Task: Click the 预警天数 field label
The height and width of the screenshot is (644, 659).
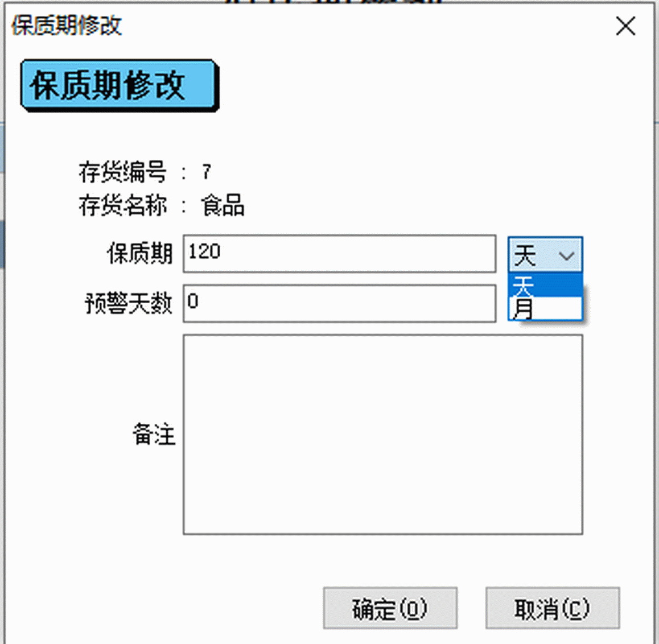Action: tap(129, 303)
